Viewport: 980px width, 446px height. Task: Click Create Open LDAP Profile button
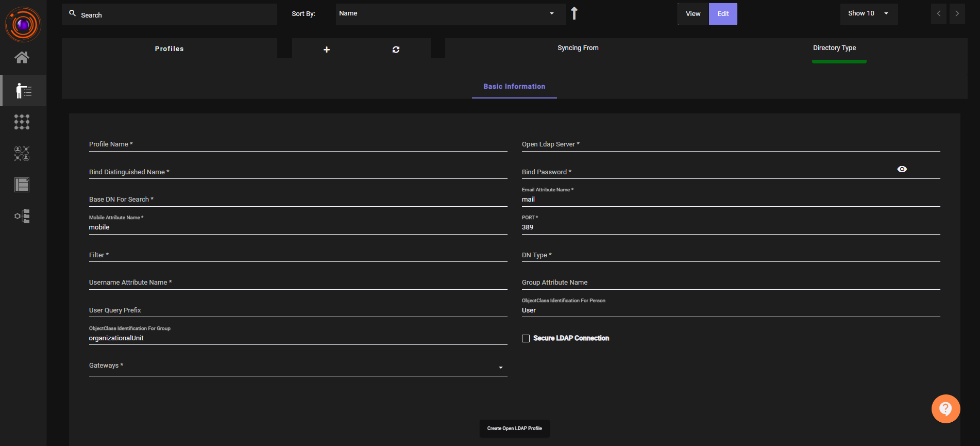(515, 428)
